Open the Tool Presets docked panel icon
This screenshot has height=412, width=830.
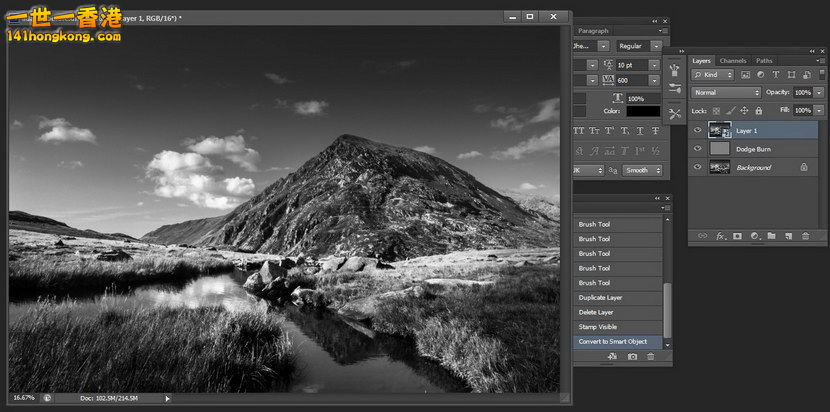point(674,114)
